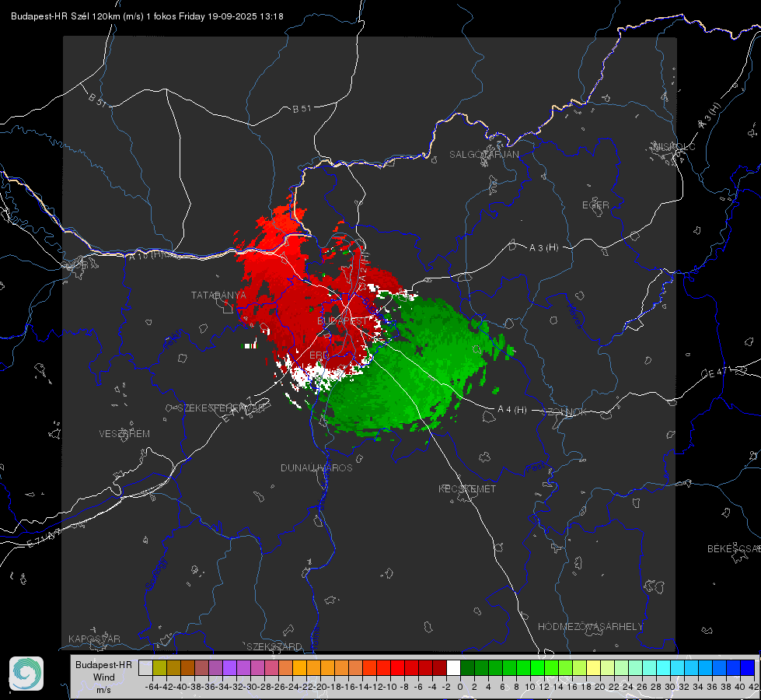Click the legend value label 42

coord(754,687)
